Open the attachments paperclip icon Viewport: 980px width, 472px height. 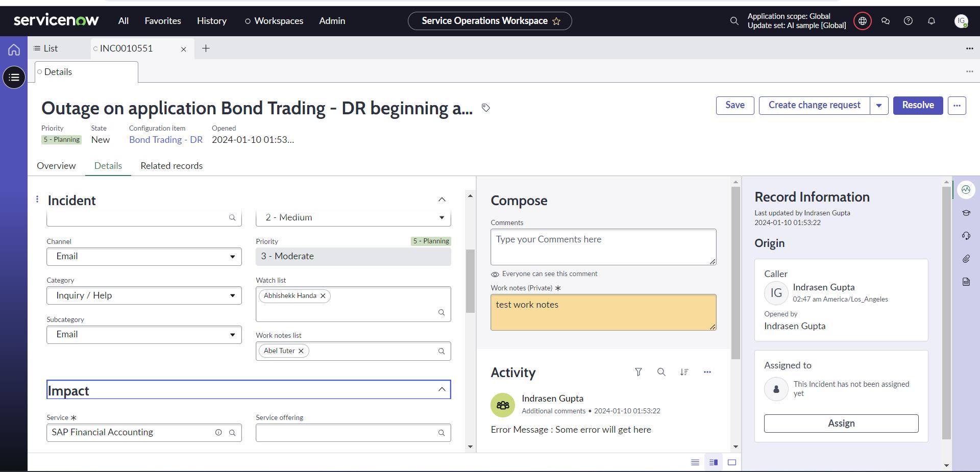(966, 259)
